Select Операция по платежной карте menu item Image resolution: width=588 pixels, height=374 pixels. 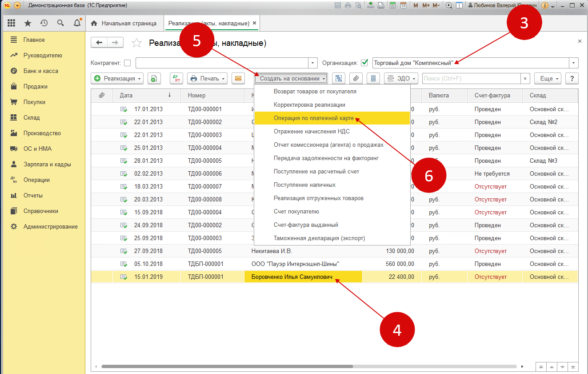coord(314,118)
